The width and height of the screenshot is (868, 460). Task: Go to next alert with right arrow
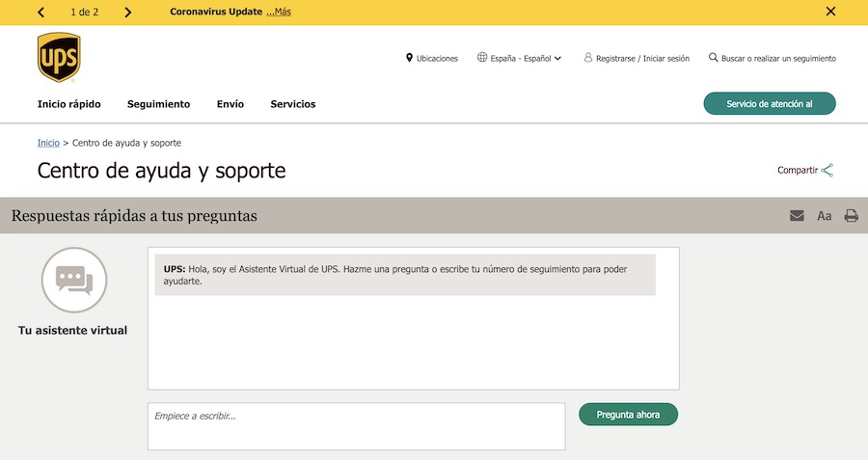coord(128,13)
